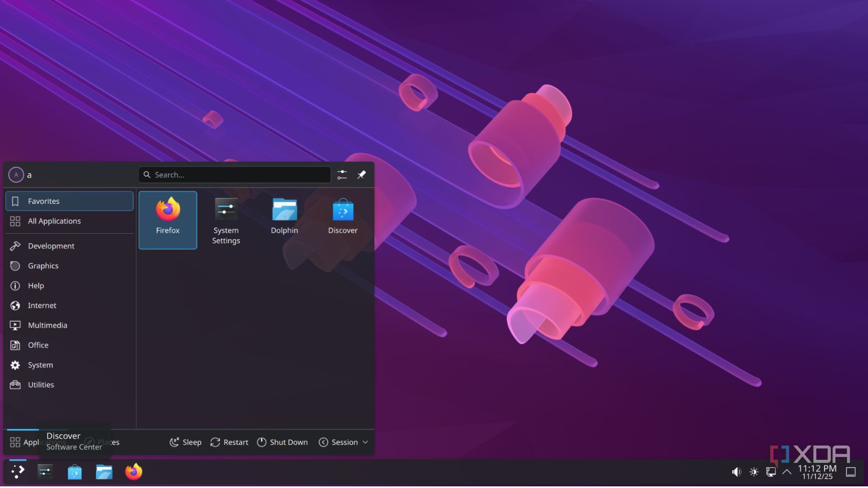Open the Utilities category

(69, 385)
